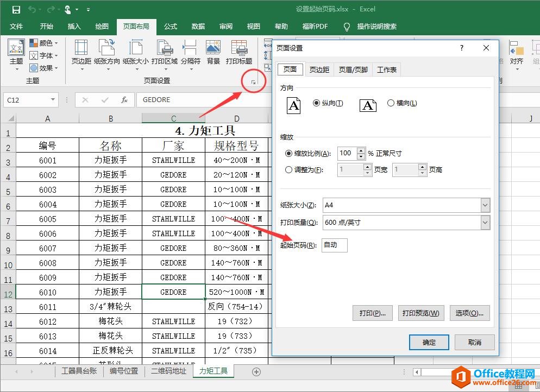Click the First page number (起始页码) field
Image resolution: width=540 pixels, height=392 pixels.
(334, 245)
